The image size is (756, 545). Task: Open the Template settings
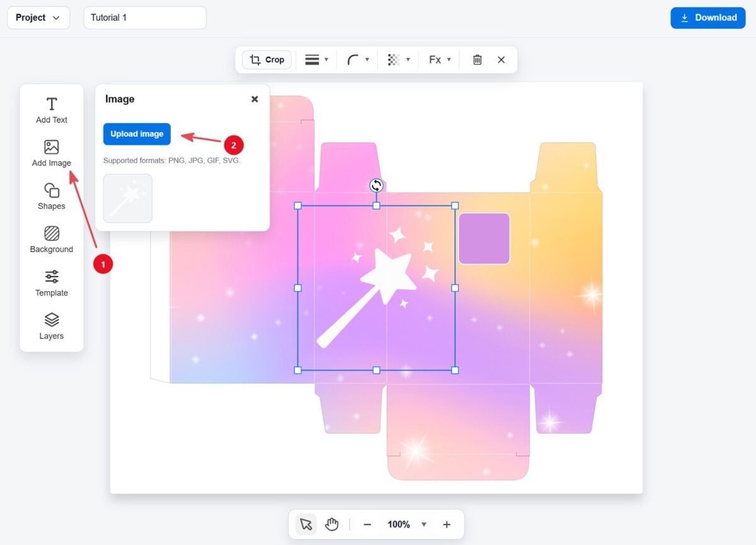pyautogui.click(x=52, y=284)
